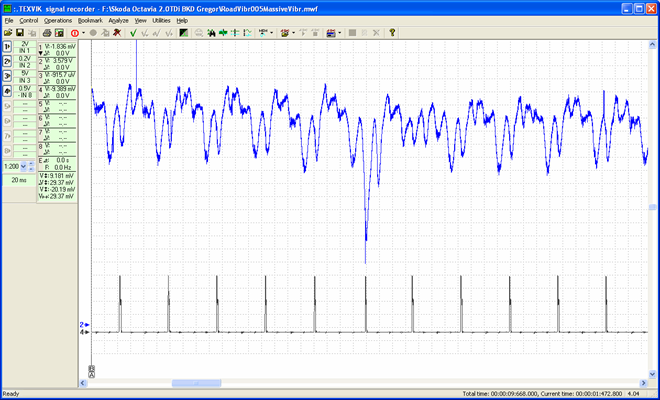The image size is (660, 400).
Task: Click the magnifier zoom-out icon
Action: pos(199,33)
